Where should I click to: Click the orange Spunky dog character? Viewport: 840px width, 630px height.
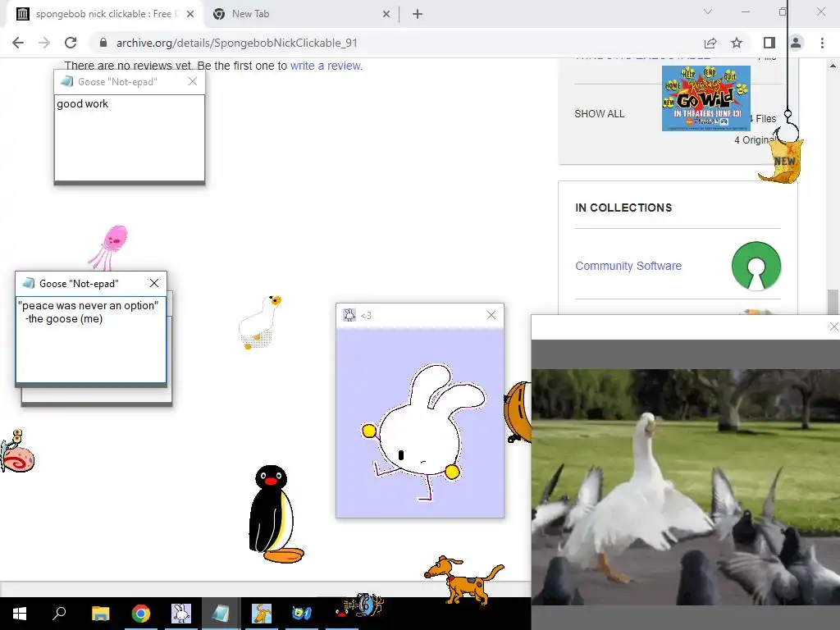[464, 579]
